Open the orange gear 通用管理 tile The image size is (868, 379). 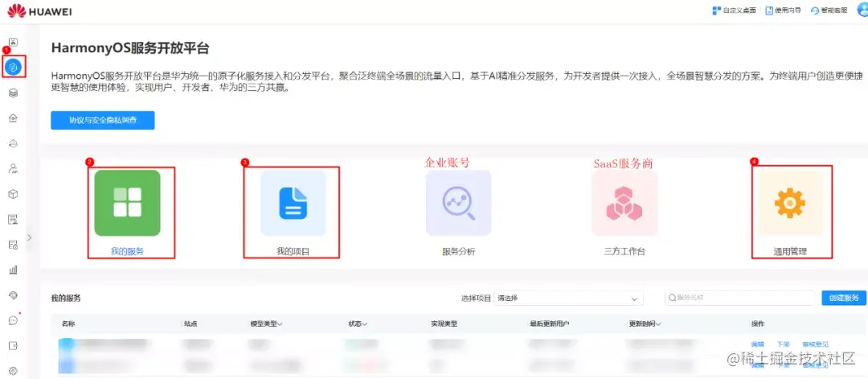click(790, 203)
